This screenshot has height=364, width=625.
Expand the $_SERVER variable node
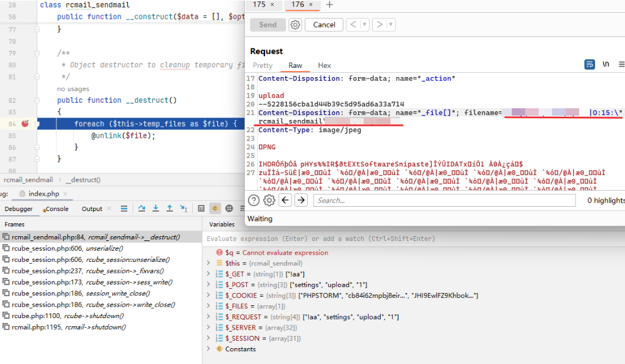209,327
